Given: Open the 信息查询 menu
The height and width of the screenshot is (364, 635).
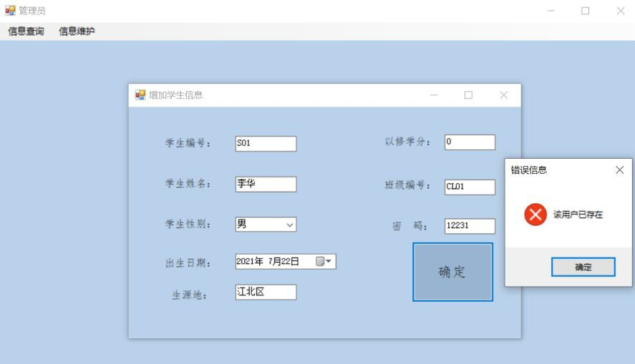Looking at the screenshot, I should click(x=26, y=31).
